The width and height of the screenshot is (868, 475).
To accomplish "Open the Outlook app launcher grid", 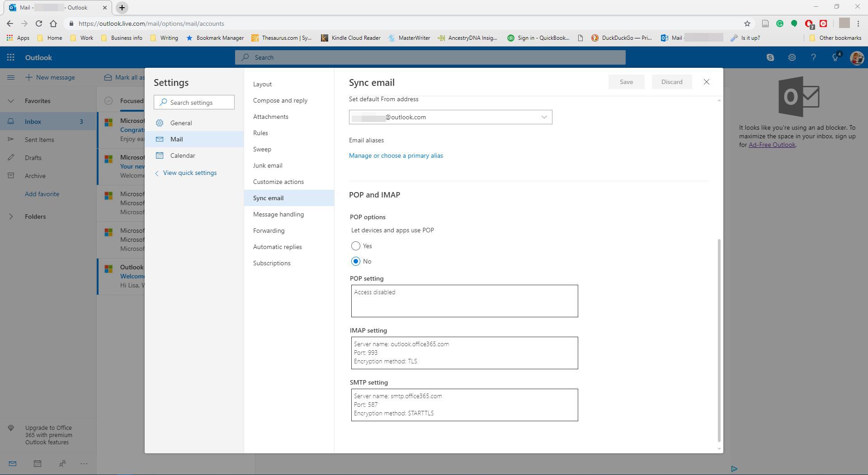I will point(10,57).
